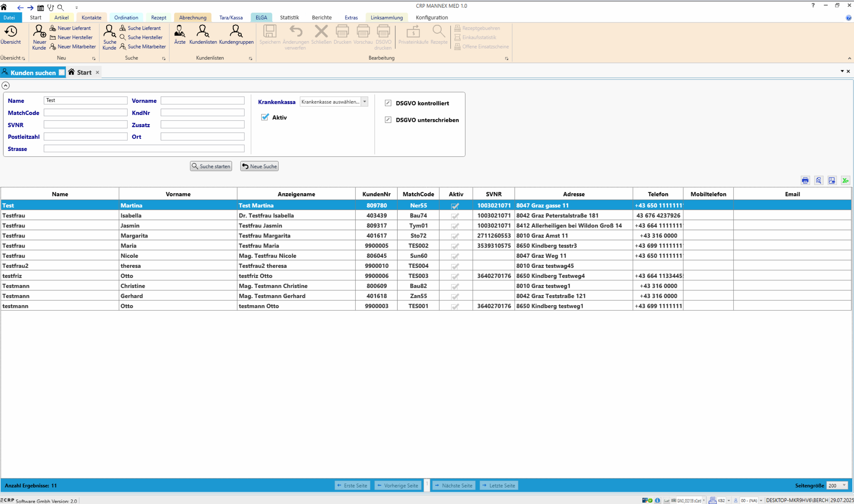Viewport: 854px width, 504px height.
Task: Open the KB2 printer dropdown in status bar
Action: [729, 501]
